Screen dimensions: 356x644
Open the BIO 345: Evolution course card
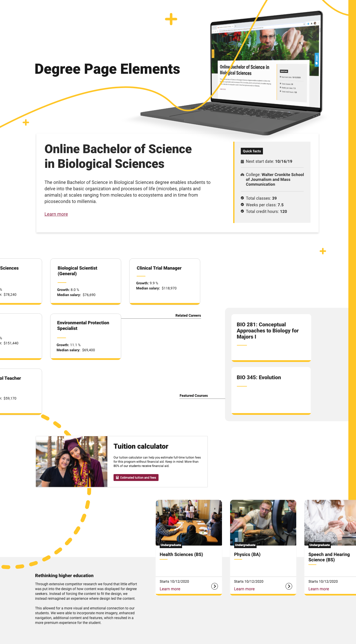click(x=271, y=390)
